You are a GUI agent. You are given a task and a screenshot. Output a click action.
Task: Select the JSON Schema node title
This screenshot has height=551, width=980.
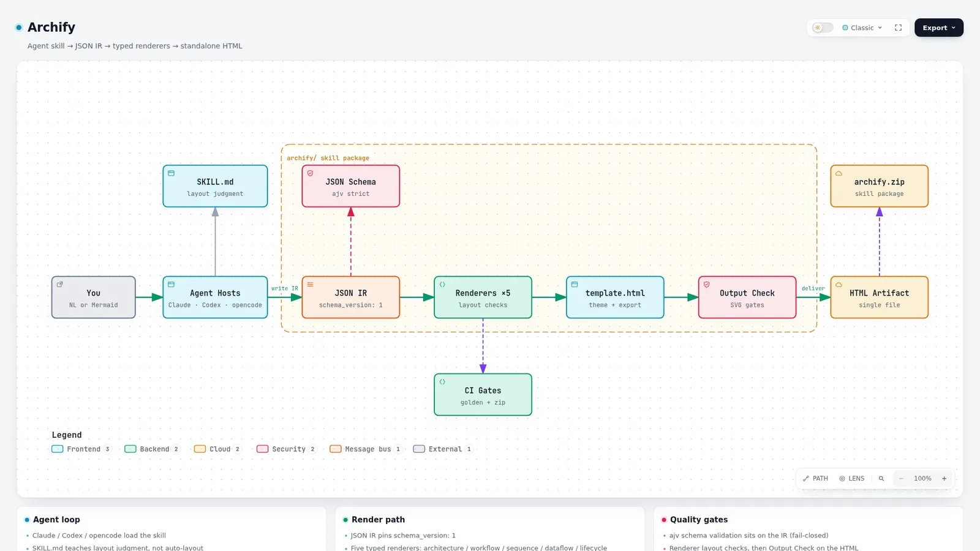(350, 182)
